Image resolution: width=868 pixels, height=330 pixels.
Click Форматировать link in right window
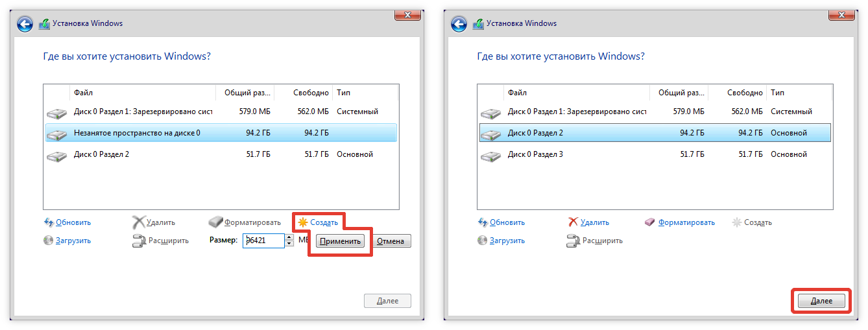tap(686, 222)
